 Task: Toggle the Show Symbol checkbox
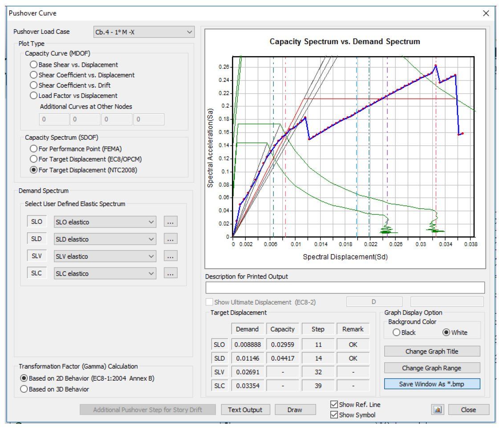[334, 415]
